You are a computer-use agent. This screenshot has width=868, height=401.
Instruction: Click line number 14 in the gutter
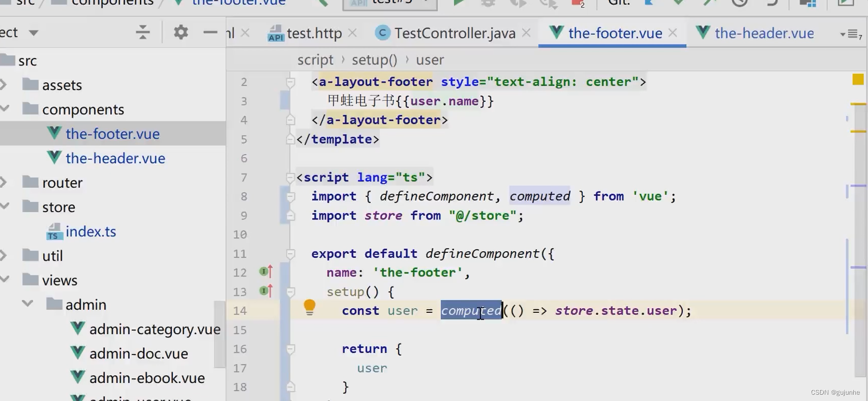click(239, 311)
